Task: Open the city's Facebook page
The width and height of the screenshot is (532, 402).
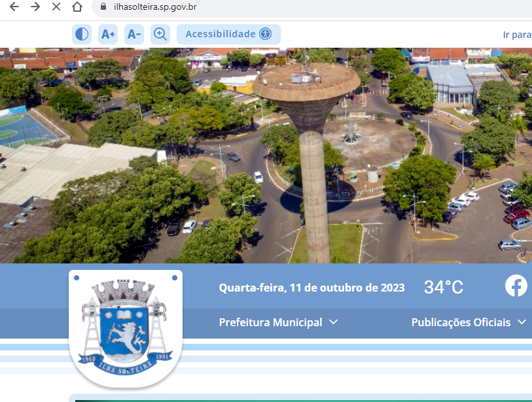Action: click(516, 286)
